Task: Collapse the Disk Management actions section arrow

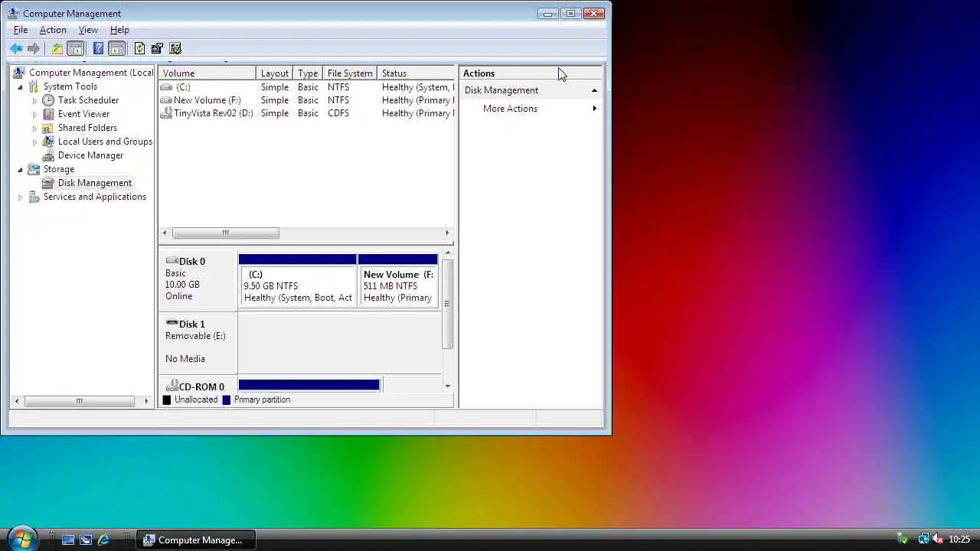Action: click(x=594, y=90)
